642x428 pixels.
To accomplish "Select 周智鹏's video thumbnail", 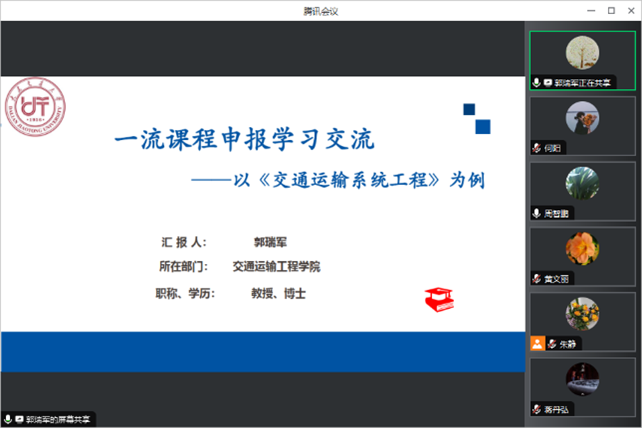I will [x=582, y=184].
